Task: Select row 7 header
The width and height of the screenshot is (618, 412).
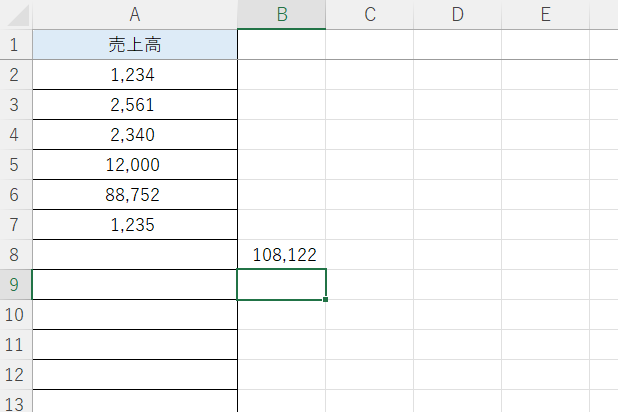Action: 16,225
